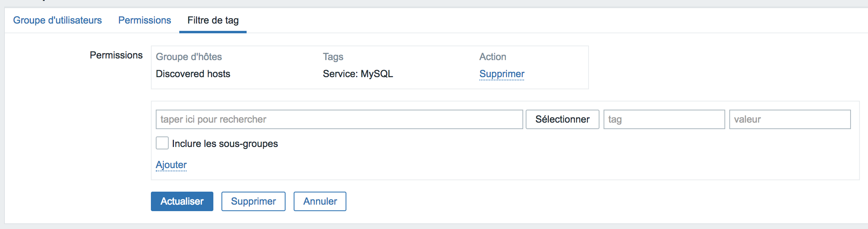Open the Permissions tab
Viewport: 868px width, 229px height.
coord(144,20)
